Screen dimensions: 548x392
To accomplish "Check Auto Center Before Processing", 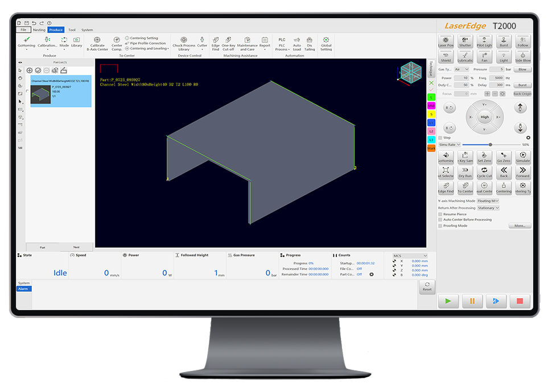I will 440,220.
